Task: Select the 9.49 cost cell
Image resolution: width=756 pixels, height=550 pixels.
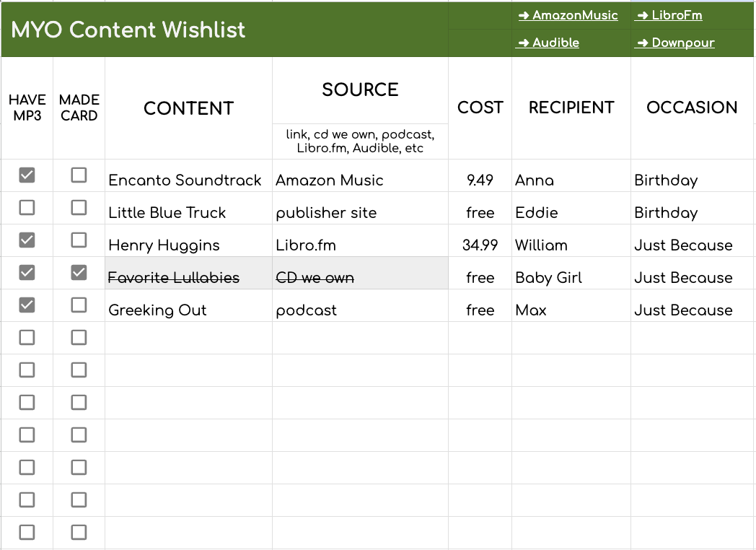Action: pos(480,175)
